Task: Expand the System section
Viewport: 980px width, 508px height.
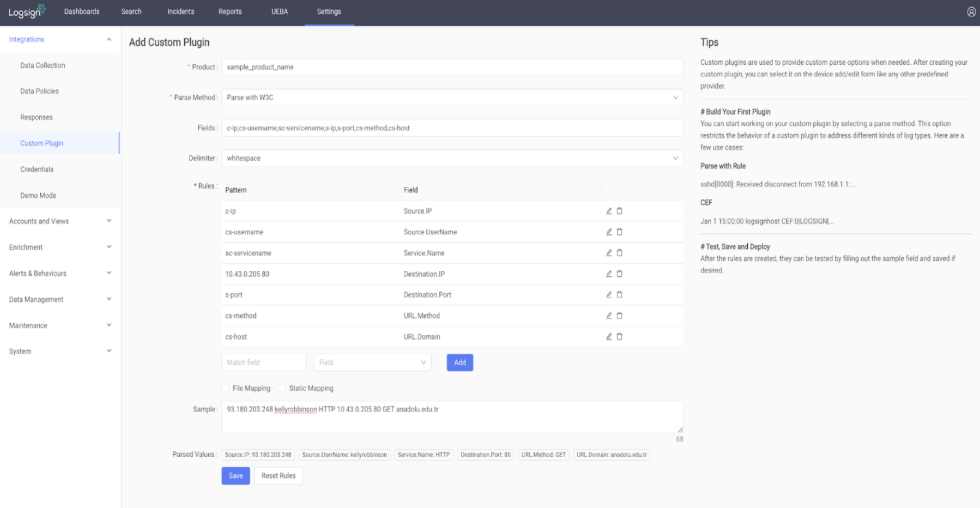Action: click(x=60, y=352)
